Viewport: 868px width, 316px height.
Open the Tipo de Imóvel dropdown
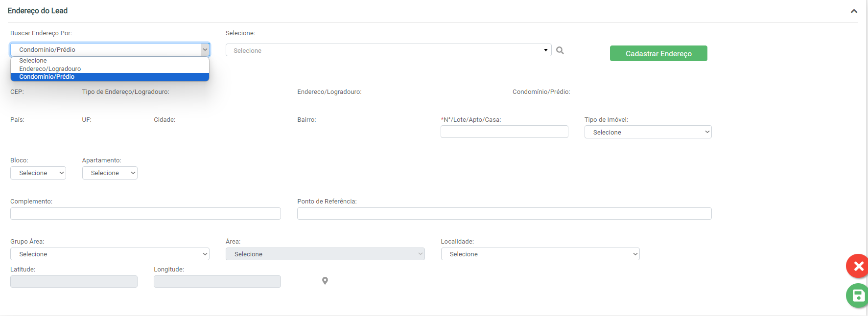[x=647, y=132]
